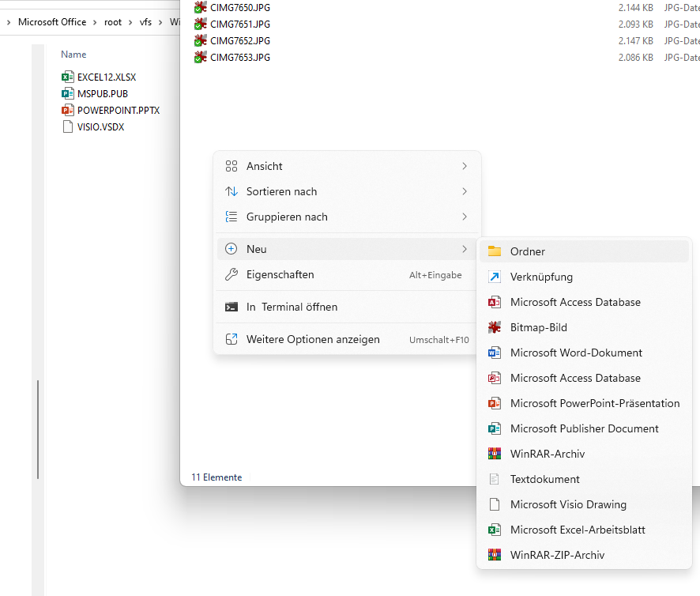Go to vfs breadcrumb segment
This screenshot has height=596, width=700.
pos(145,22)
